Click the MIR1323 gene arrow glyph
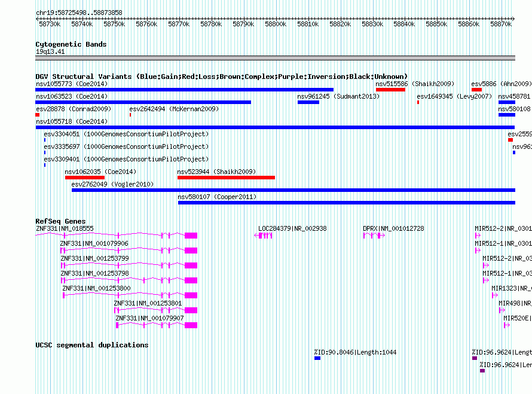This screenshot has width=532, height=394. coord(495,295)
